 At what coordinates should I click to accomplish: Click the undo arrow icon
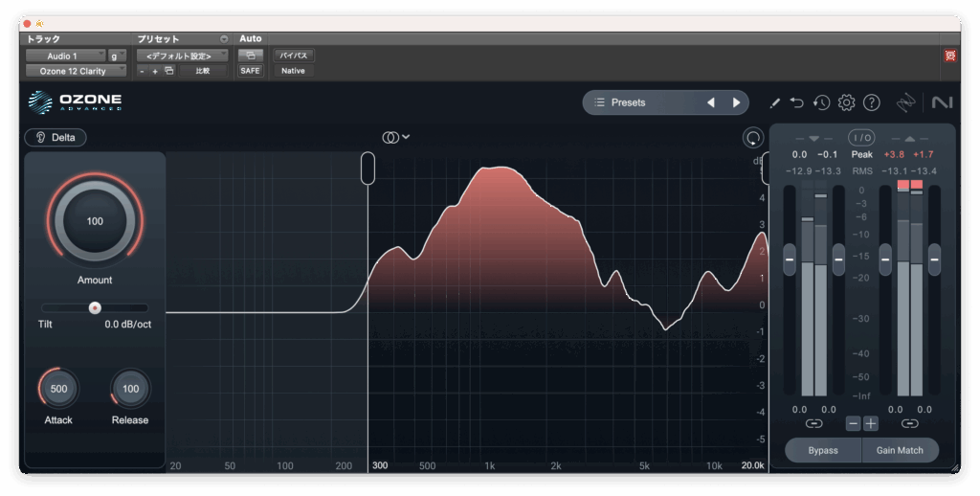[797, 102]
